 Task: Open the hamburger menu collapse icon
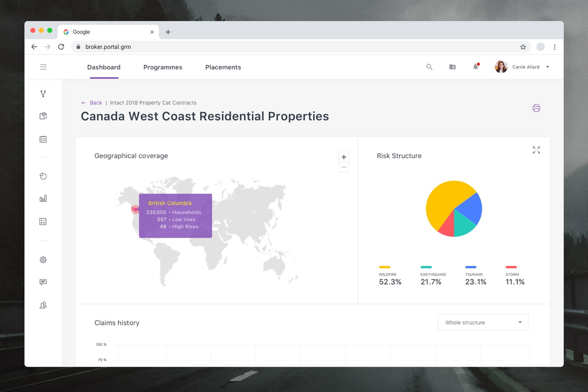[x=43, y=67]
